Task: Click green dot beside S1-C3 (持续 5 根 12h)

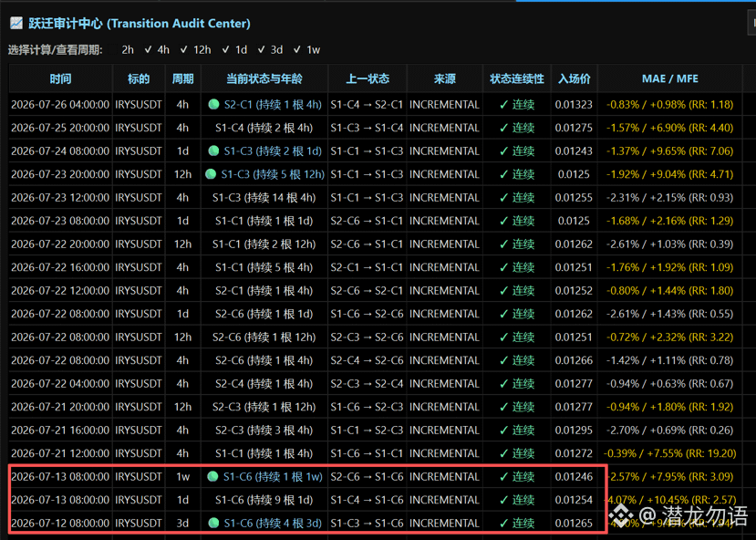Action: pyautogui.click(x=211, y=174)
